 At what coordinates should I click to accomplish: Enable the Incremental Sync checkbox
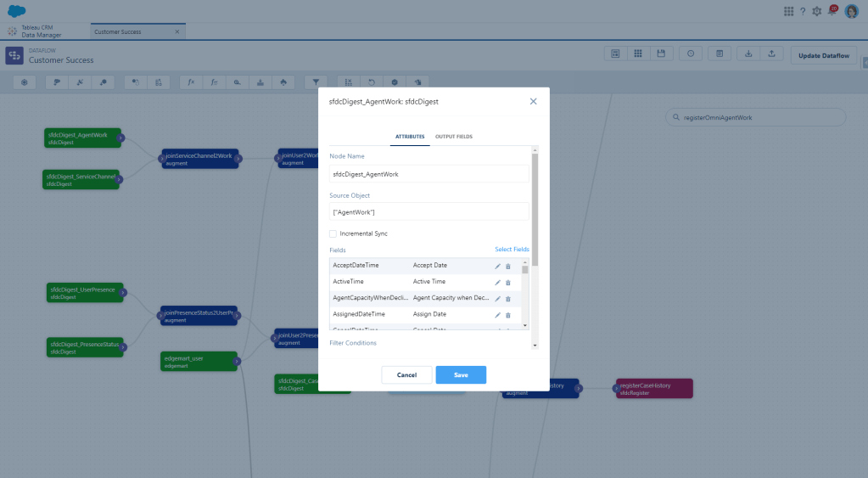point(333,233)
